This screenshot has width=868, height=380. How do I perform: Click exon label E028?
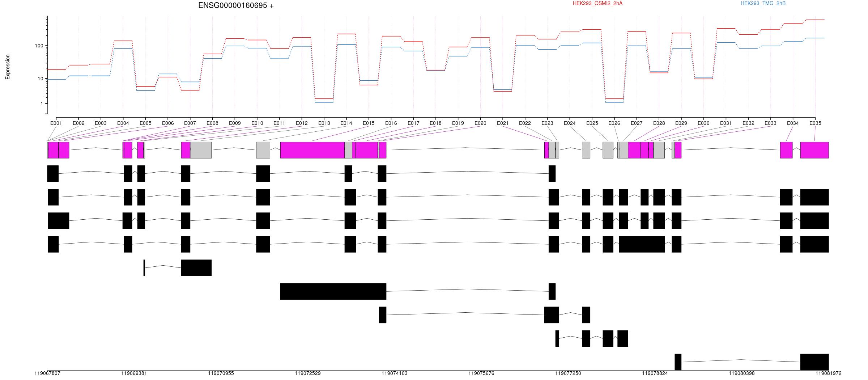659,123
